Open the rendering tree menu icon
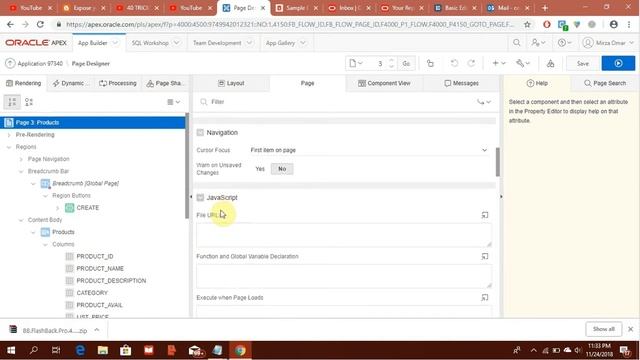Image resolution: width=640 pixels, height=360 pixels. click(173, 102)
